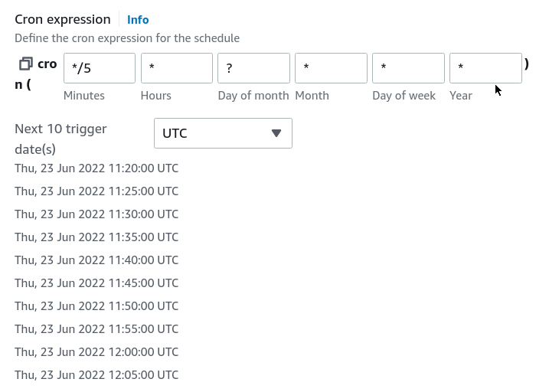Focus the Day of month field
The height and width of the screenshot is (392, 549).
click(x=254, y=68)
